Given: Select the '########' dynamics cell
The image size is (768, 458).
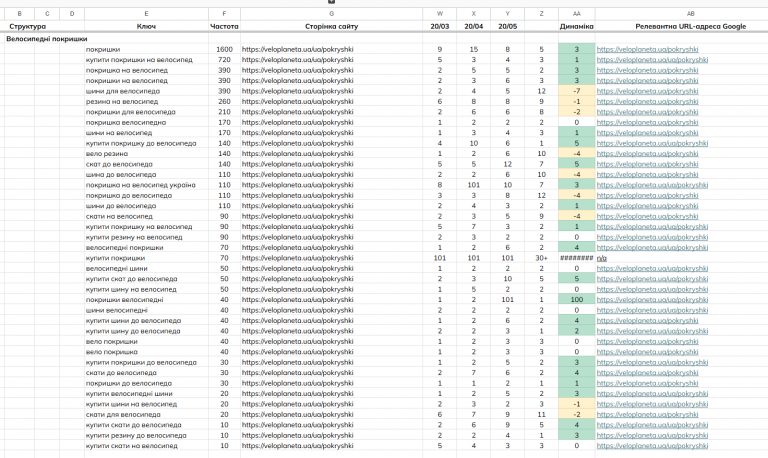Looking at the screenshot, I should 576,258.
